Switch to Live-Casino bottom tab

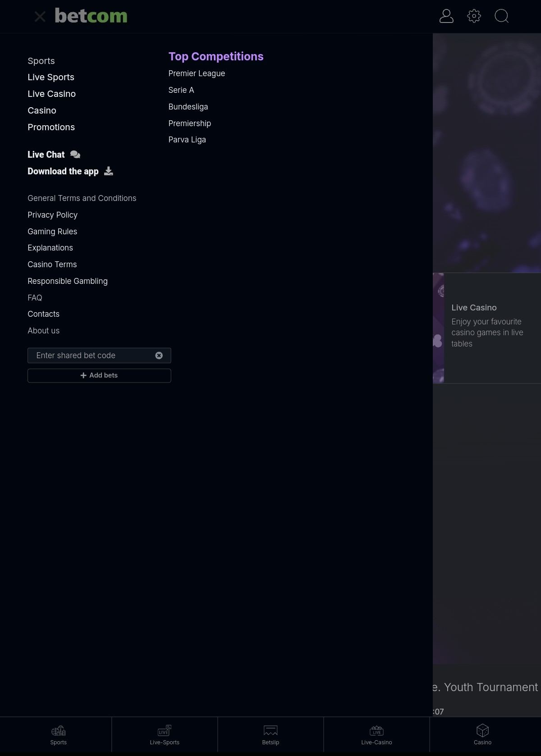tap(376, 735)
